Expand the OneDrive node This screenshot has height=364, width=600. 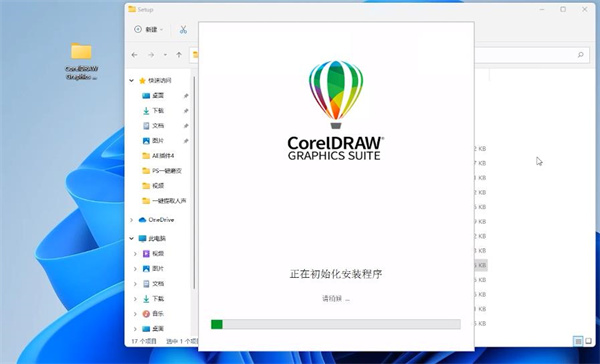point(132,220)
